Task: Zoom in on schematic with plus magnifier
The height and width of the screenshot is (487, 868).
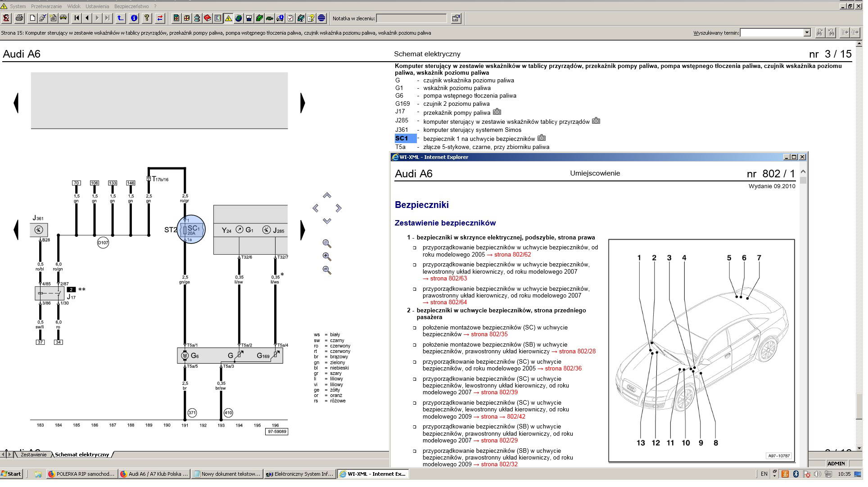Action: point(327,257)
